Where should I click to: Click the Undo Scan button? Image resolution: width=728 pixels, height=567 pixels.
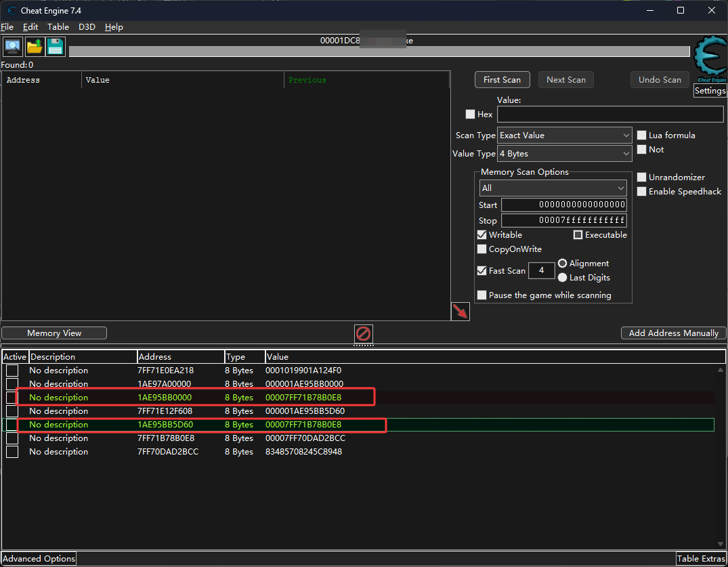(x=660, y=80)
